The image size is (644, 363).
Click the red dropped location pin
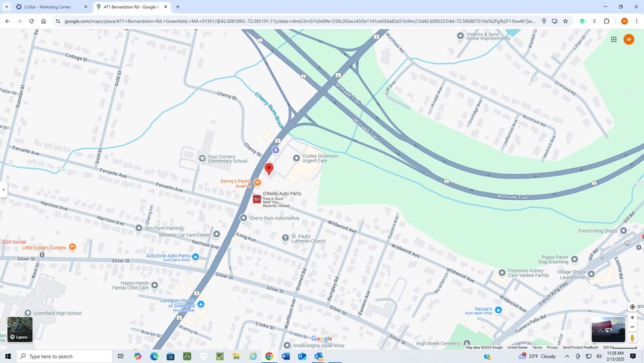268,169
